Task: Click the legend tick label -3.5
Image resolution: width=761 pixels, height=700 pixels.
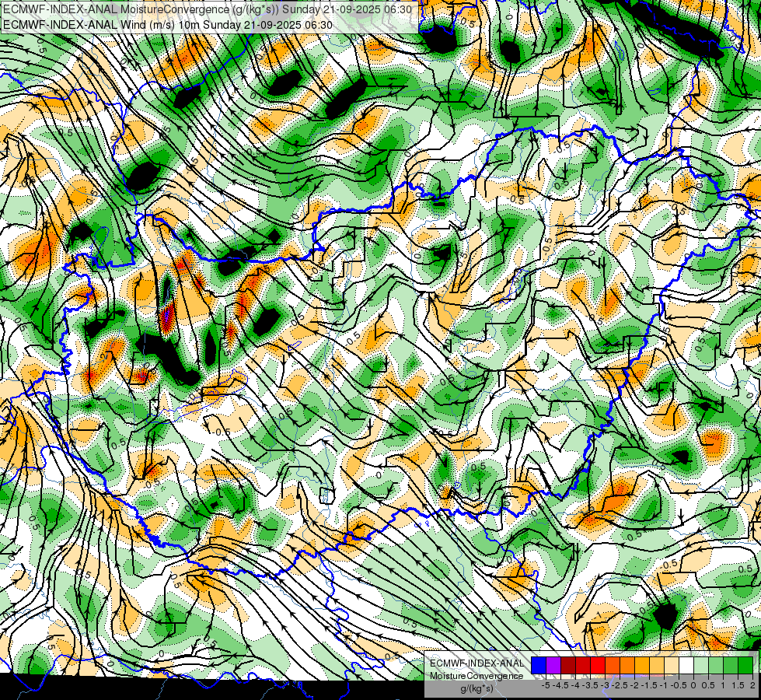Action: pyautogui.click(x=590, y=685)
